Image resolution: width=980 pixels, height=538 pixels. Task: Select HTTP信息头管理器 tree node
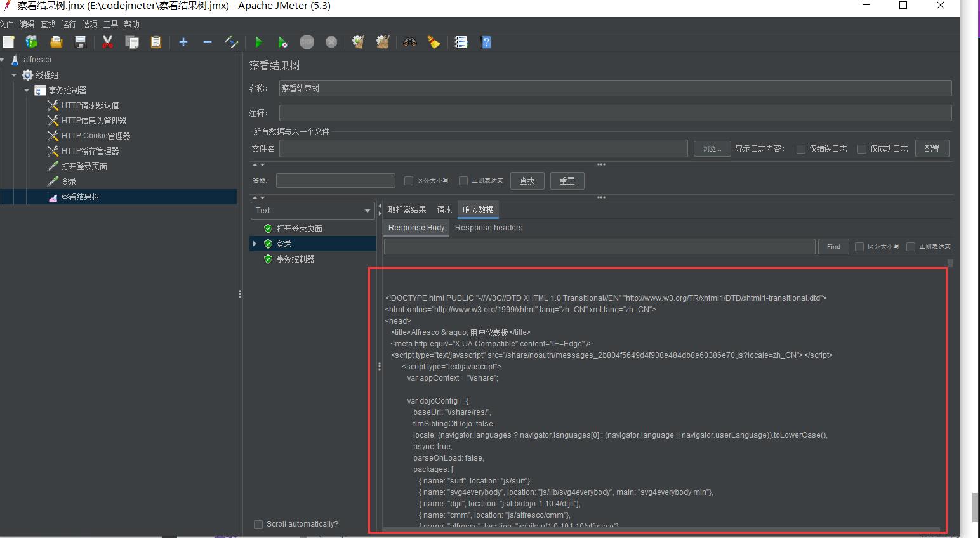click(x=93, y=121)
